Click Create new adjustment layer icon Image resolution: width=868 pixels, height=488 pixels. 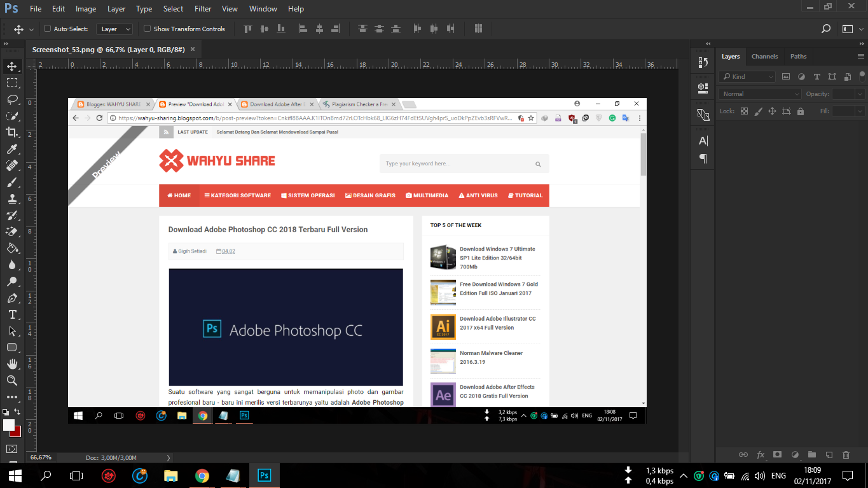794,455
